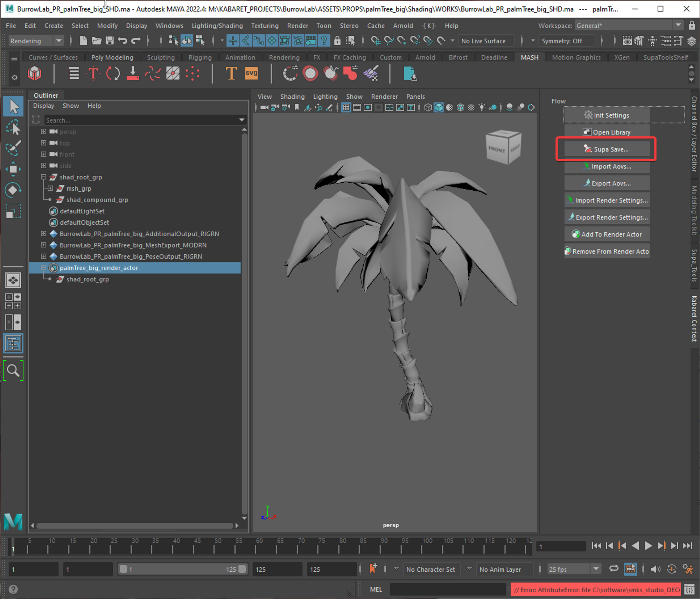
Task: Open the viewport Renderer menu
Action: tap(384, 97)
